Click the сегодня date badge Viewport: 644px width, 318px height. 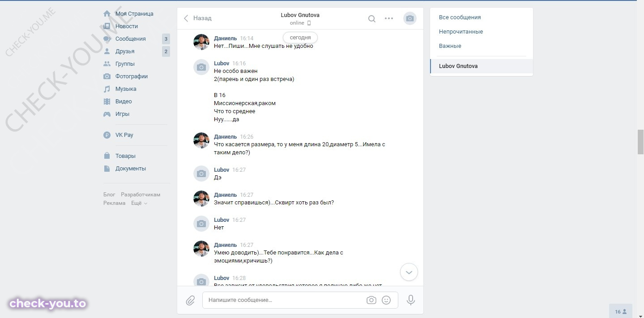click(300, 38)
